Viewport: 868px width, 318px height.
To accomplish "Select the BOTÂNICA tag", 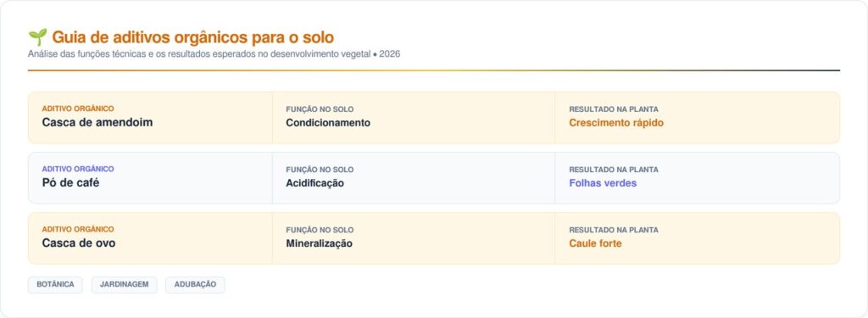I will 55,285.
